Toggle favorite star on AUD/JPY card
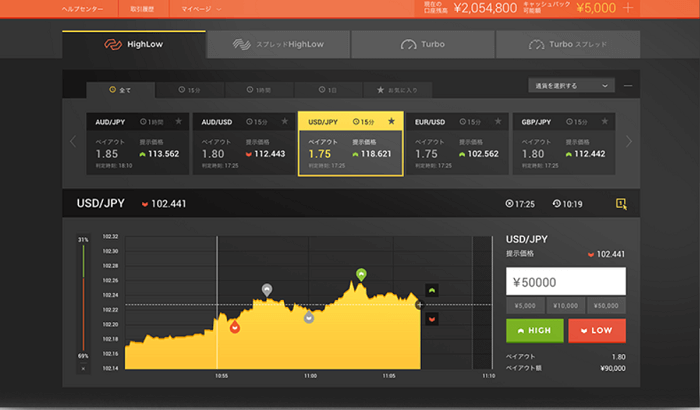 [x=179, y=121]
